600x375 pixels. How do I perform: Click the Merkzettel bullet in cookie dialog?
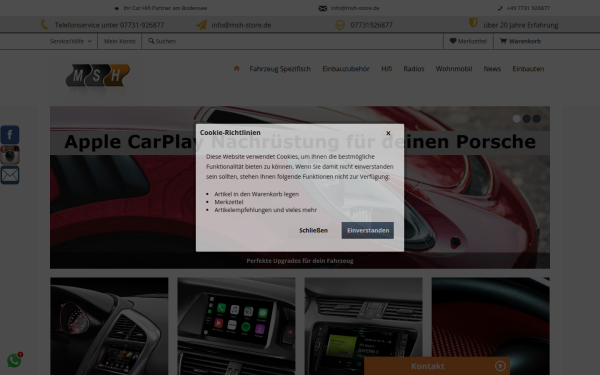[x=229, y=202]
